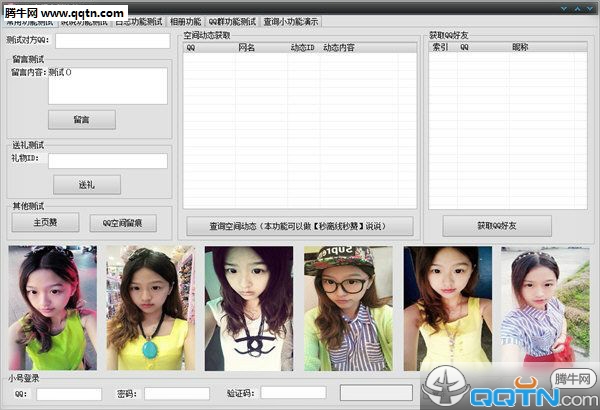
Task: Click the 留言内容 text area
Action: click(107, 86)
